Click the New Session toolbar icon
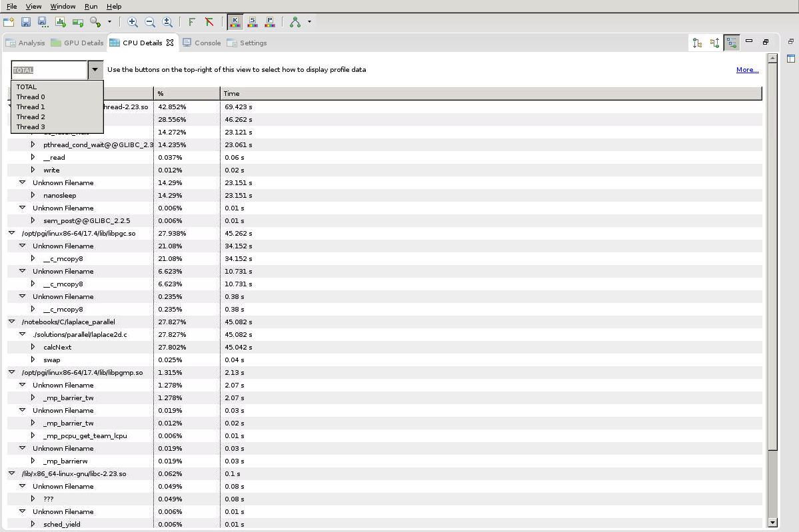Viewport: 799px width, 532px height. (x=9, y=22)
